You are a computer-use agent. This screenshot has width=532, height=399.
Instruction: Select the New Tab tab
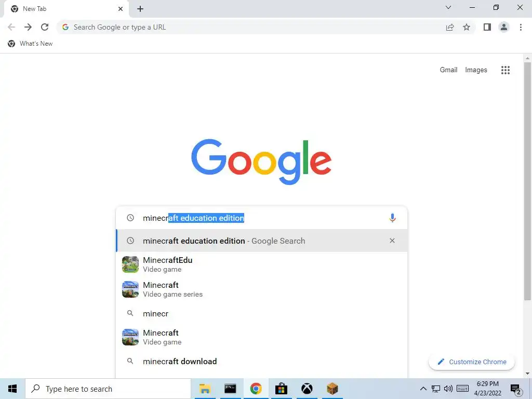(x=66, y=9)
